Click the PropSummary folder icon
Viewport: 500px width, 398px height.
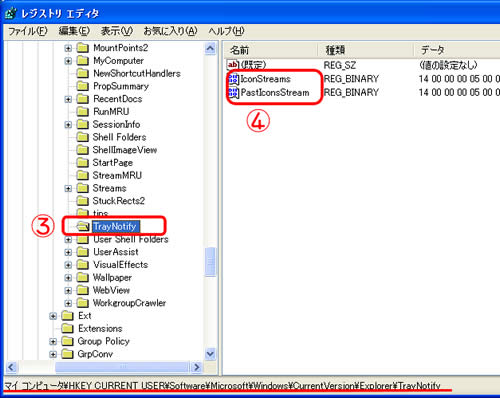(83, 86)
